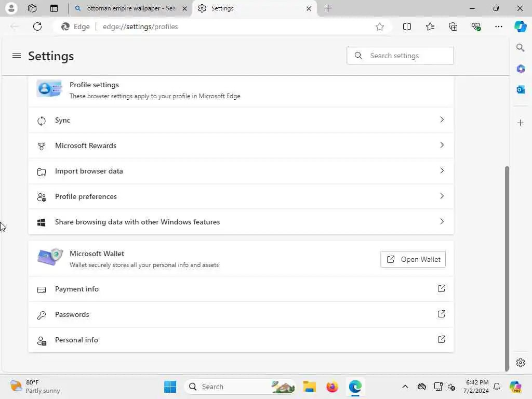Open the clock showing 6:42 PM
Viewport: 532px width, 399px height.
click(476, 387)
